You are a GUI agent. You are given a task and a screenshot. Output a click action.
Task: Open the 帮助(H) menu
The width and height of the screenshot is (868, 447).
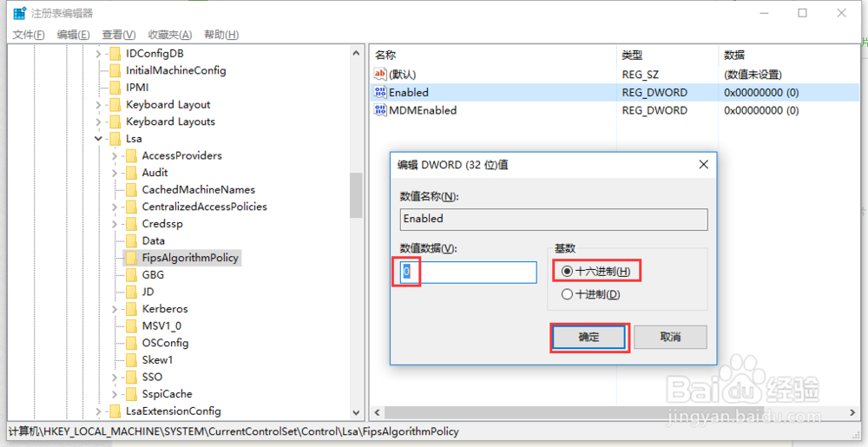click(x=221, y=35)
